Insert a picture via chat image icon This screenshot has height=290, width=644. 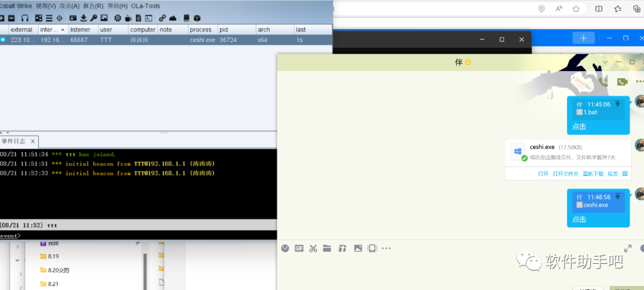[x=358, y=248]
